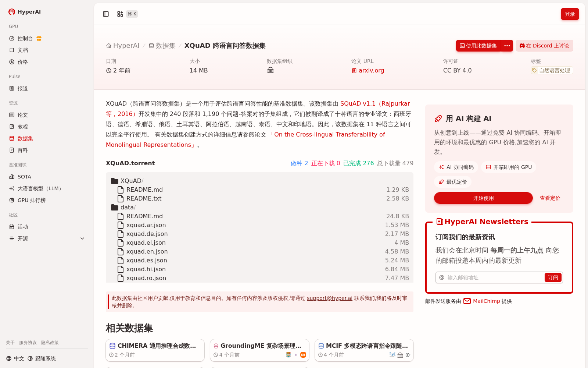
Task: Go to HyperAI home breadcrumb
Action: tap(123, 46)
